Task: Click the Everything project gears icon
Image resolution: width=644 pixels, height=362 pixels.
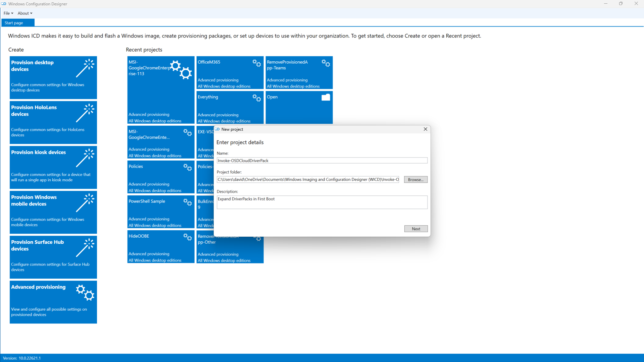Action: coord(257,98)
